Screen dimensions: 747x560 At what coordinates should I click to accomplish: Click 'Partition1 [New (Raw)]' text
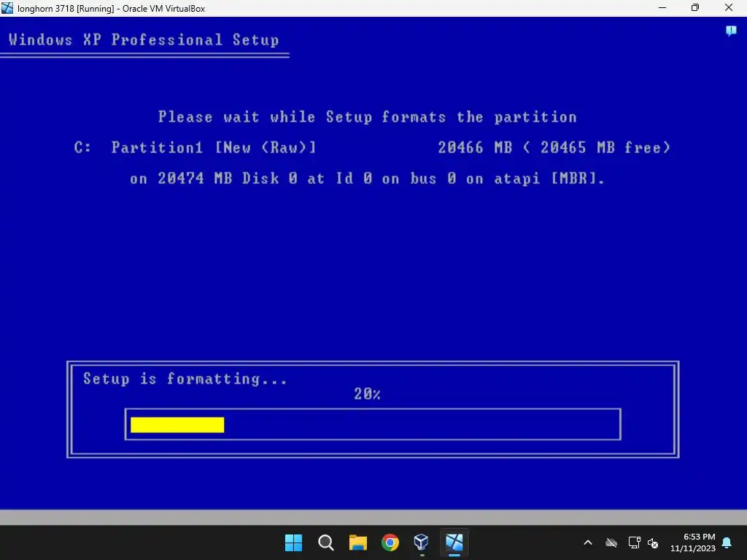tap(214, 147)
